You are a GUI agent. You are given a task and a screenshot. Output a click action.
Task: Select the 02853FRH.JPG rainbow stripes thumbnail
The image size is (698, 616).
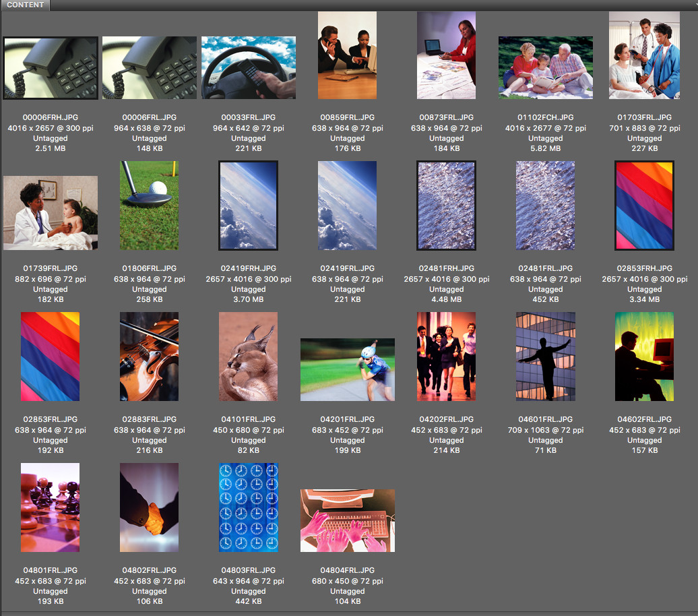644,206
